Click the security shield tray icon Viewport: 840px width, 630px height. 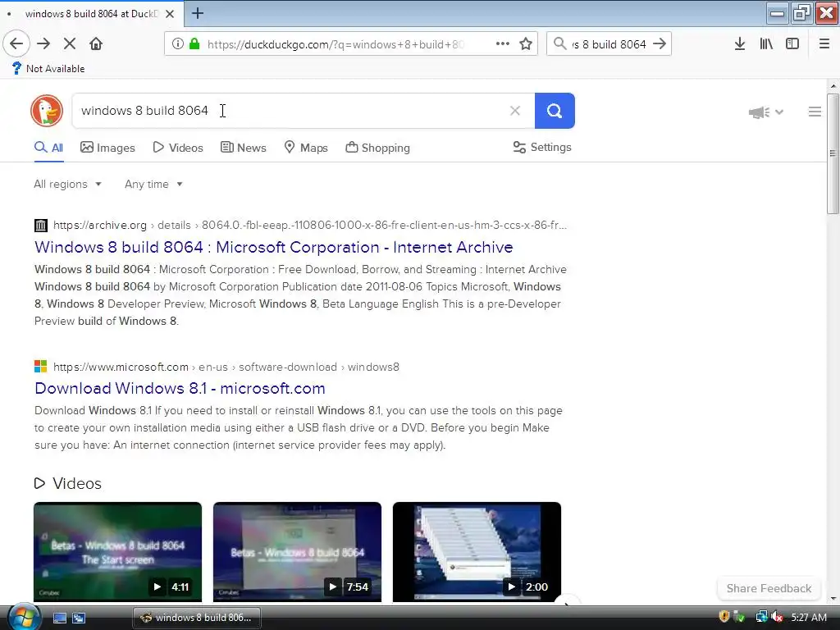point(724,617)
